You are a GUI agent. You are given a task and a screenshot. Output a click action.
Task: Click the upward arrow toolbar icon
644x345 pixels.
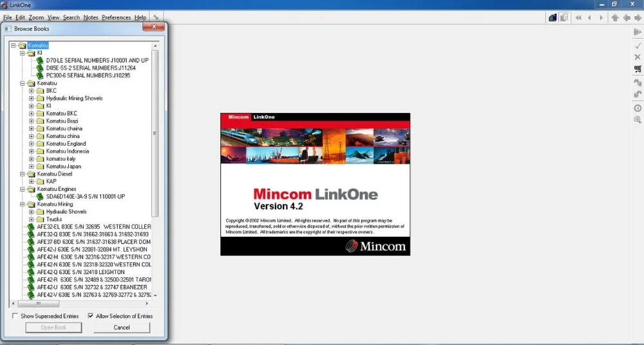tap(615, 17)
